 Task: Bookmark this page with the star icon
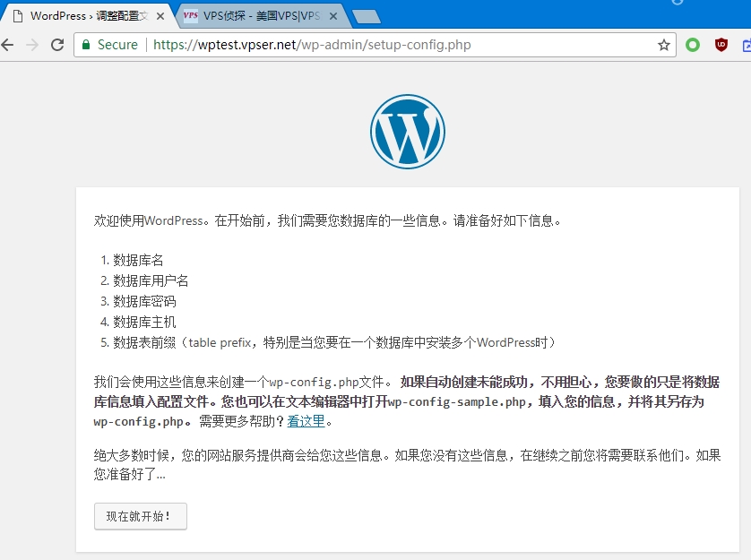click(x=664, y=45)
